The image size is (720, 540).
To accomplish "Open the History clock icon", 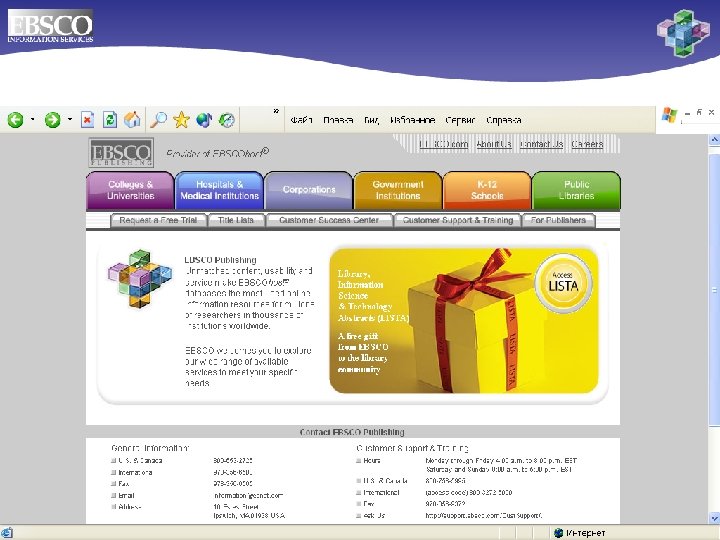I will [x=226, y=120].
